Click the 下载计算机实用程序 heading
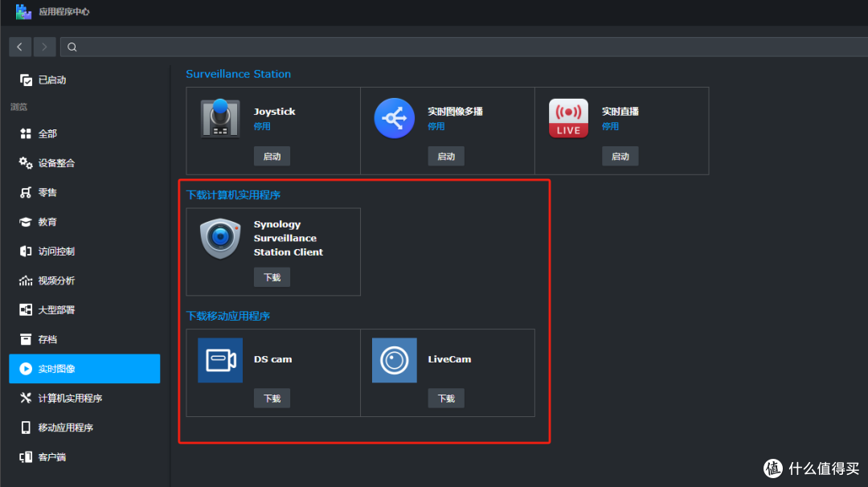The image size is (868, 487). coord(233,194)
